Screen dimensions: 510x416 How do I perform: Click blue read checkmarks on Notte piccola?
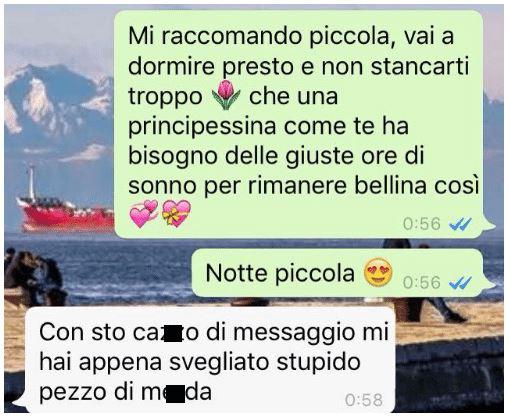460,283
